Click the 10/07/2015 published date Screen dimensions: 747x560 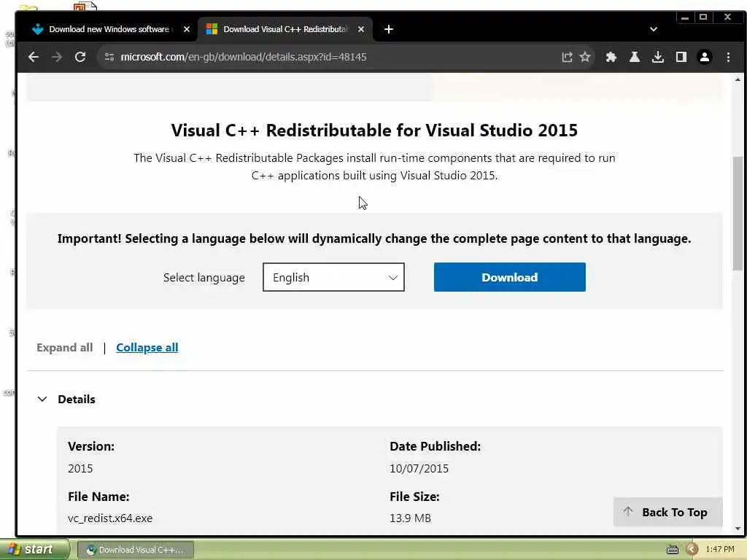(x=419, y=469)
